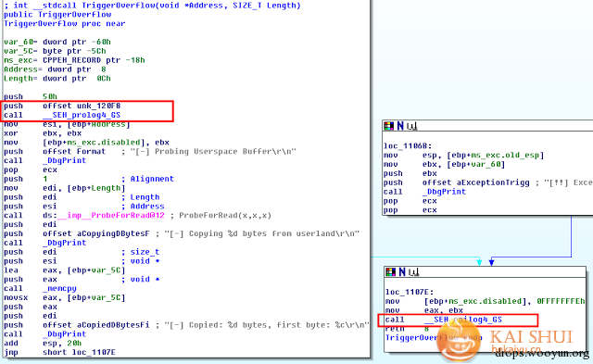
Task: Select the 'push ebx' instruction
Action: pos(410,173)
